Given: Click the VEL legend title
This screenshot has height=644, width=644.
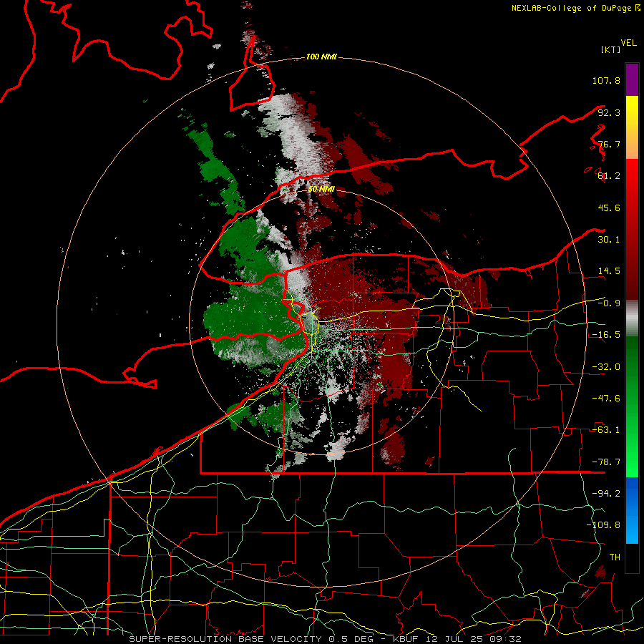Looking at the screenshot, I should point(628,43).
